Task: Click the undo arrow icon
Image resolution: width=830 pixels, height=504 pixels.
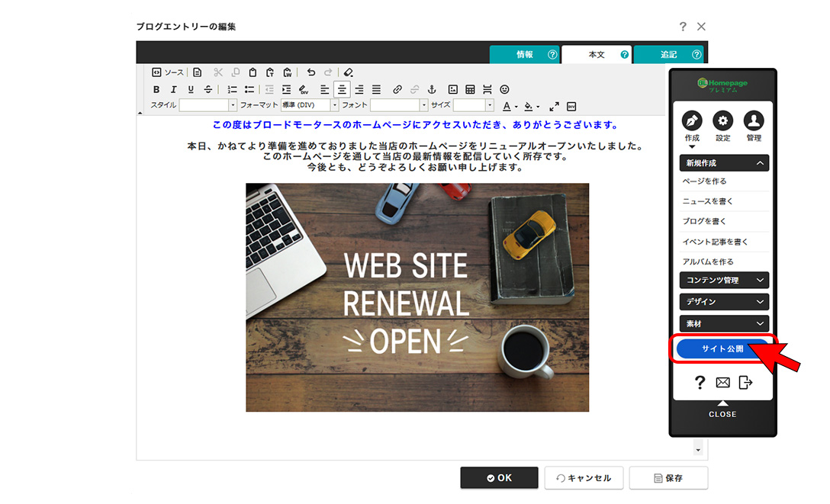Action: point(310,72)
